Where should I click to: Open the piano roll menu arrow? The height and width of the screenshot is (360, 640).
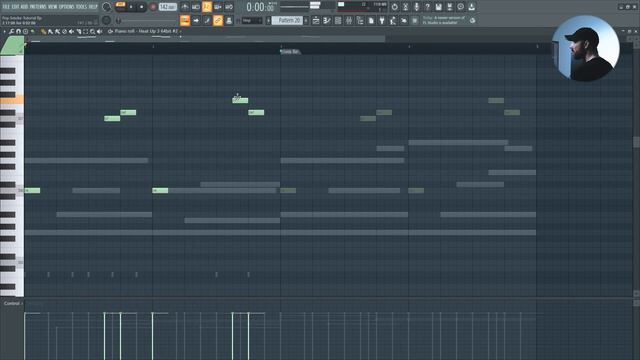coord(4,31)
